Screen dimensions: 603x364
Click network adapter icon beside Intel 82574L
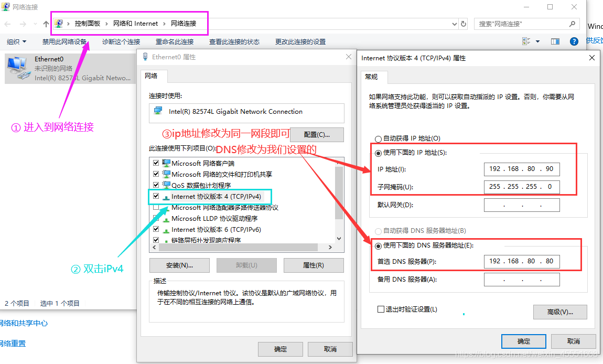click(158, 111)
